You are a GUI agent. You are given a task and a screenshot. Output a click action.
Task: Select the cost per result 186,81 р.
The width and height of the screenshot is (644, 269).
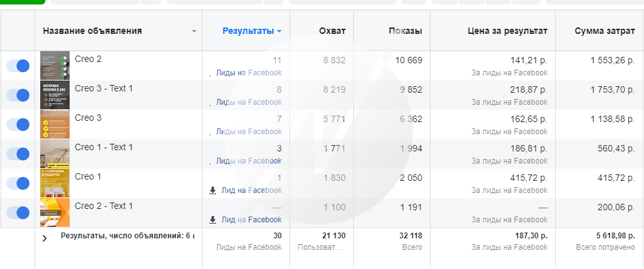click(528, 149)
